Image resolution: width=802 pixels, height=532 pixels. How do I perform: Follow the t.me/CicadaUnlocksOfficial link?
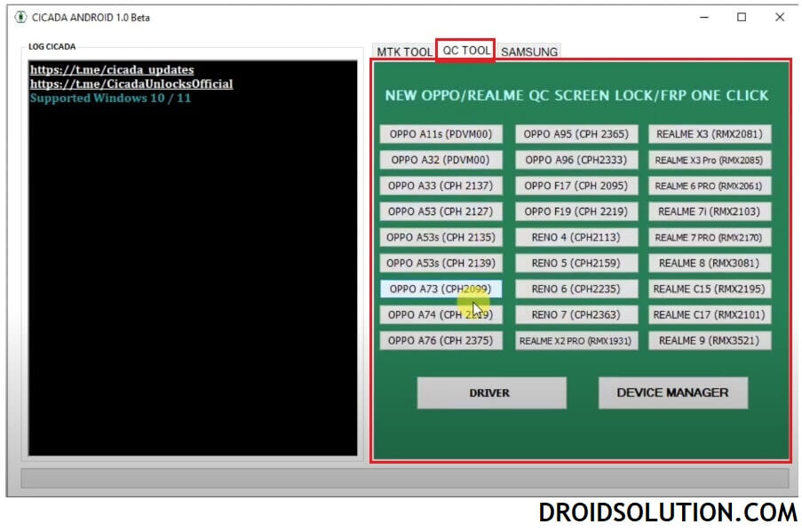point(131,83)
